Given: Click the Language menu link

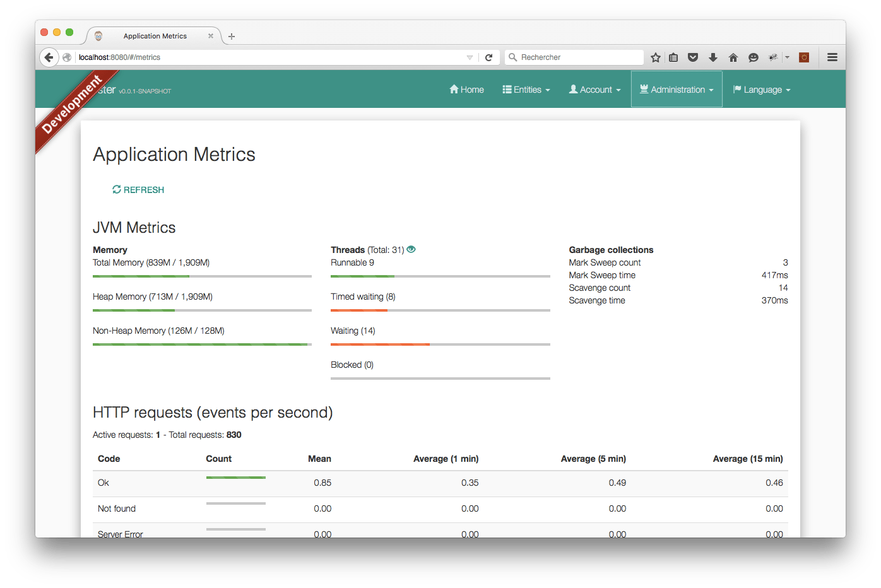Looking at the screenshot, I should coord(762,89).
